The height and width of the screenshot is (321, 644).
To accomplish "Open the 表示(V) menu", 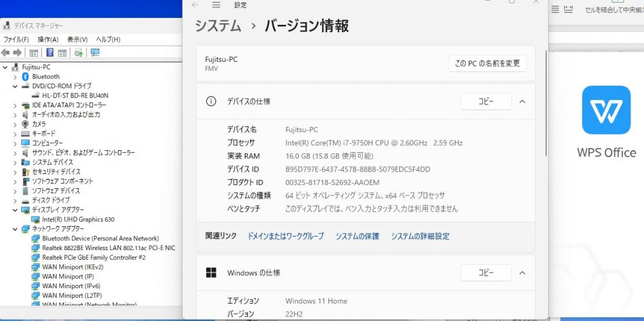I will tap(78, 39).
